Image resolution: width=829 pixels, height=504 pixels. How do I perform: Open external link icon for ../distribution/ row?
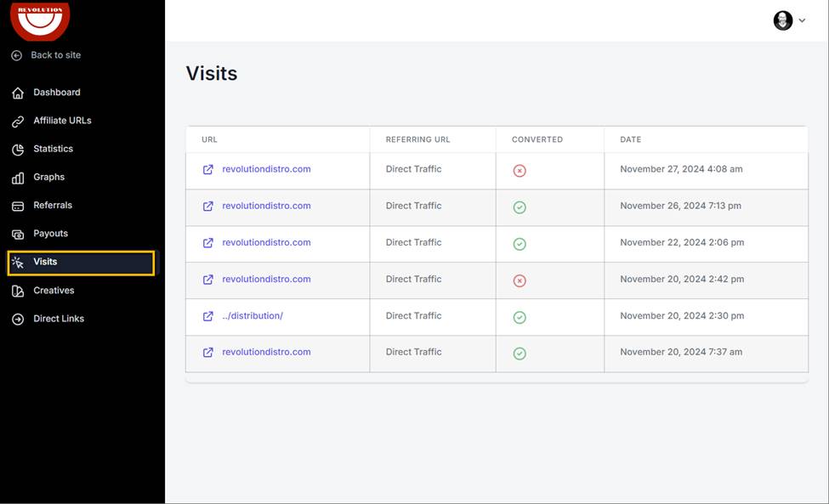[x=208, y=316]
